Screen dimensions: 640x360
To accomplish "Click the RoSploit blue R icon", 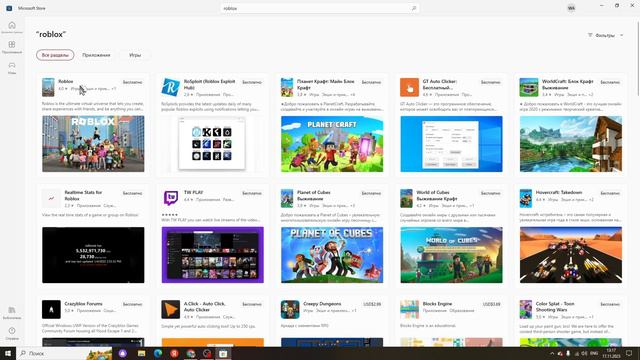I will tap(171, 87).
